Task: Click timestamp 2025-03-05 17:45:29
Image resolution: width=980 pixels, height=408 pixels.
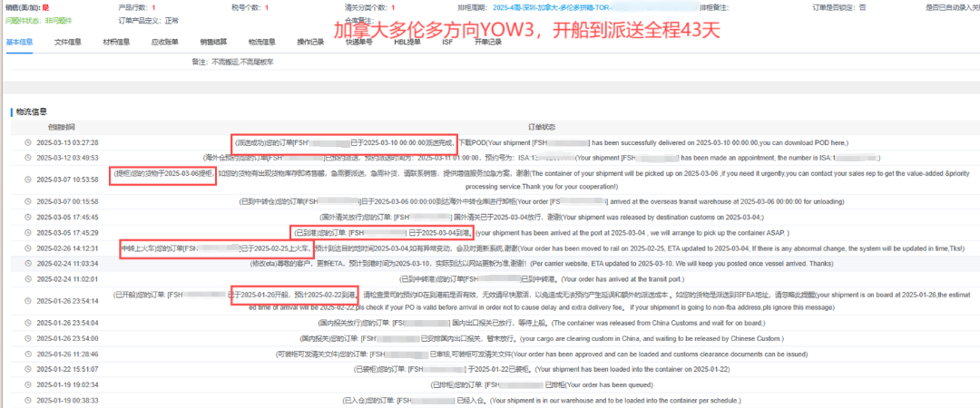Action: (x=67, y=233)
